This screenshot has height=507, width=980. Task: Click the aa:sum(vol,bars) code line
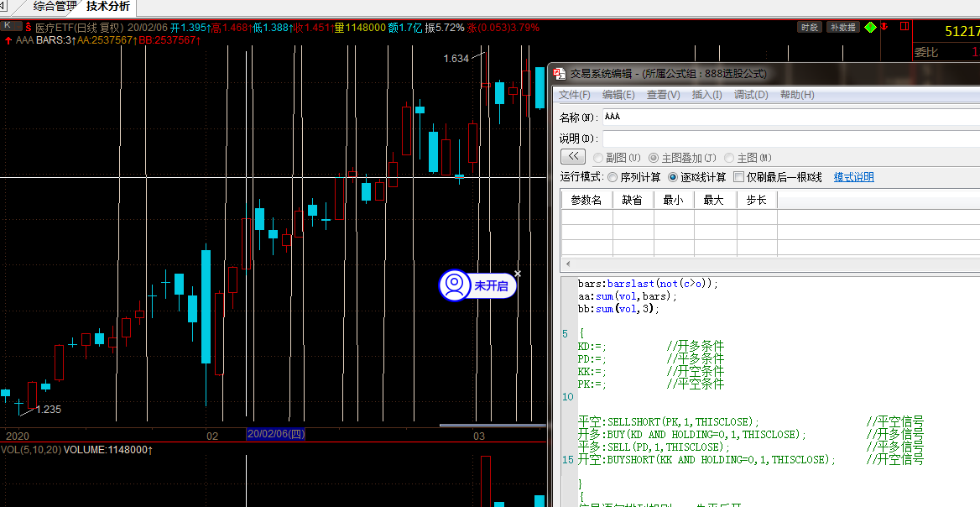click(628, 296)
